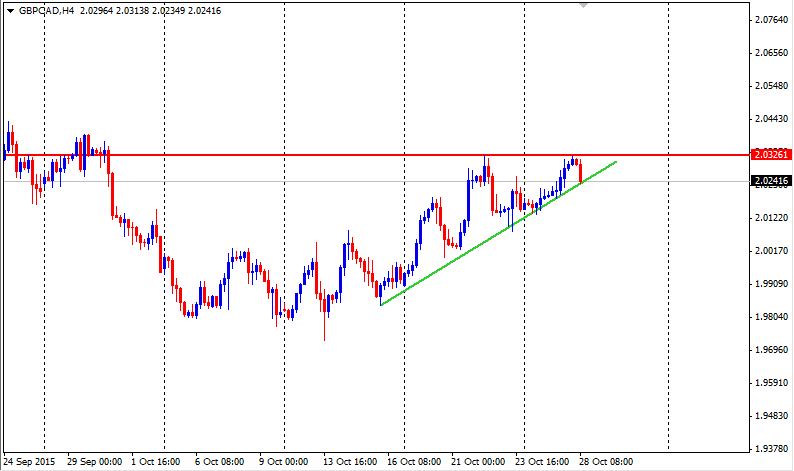Click price level 2.04430 on the scale
Screen dimensions: 794x471
click(771, 119)
